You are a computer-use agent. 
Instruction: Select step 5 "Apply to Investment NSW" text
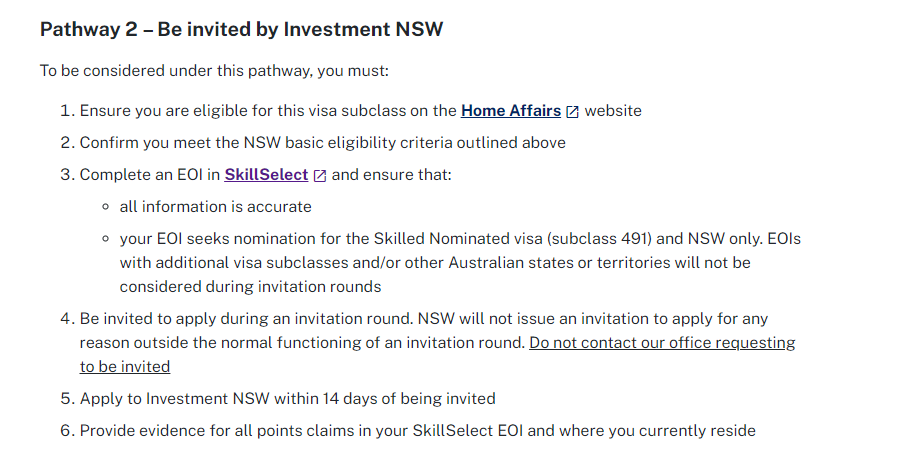point(287,398)
